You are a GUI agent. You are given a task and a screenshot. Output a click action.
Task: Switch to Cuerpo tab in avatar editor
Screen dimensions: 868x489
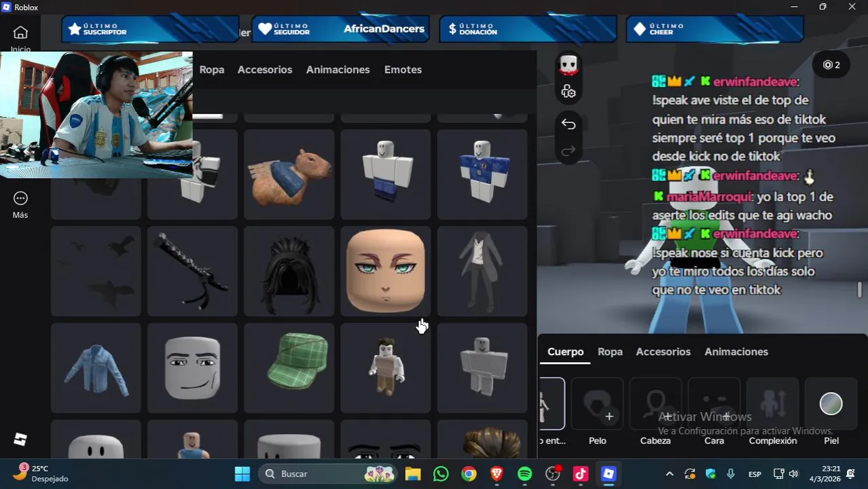pos(566,352)
